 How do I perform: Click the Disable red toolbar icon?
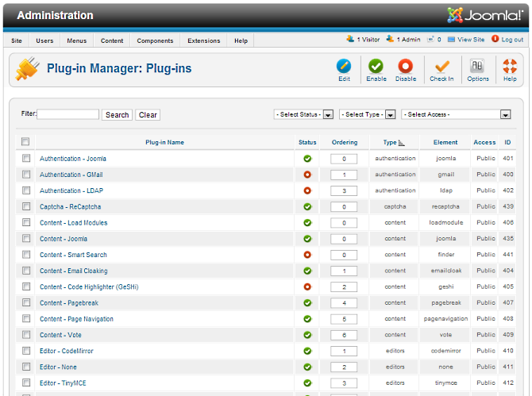click(406, 66)
